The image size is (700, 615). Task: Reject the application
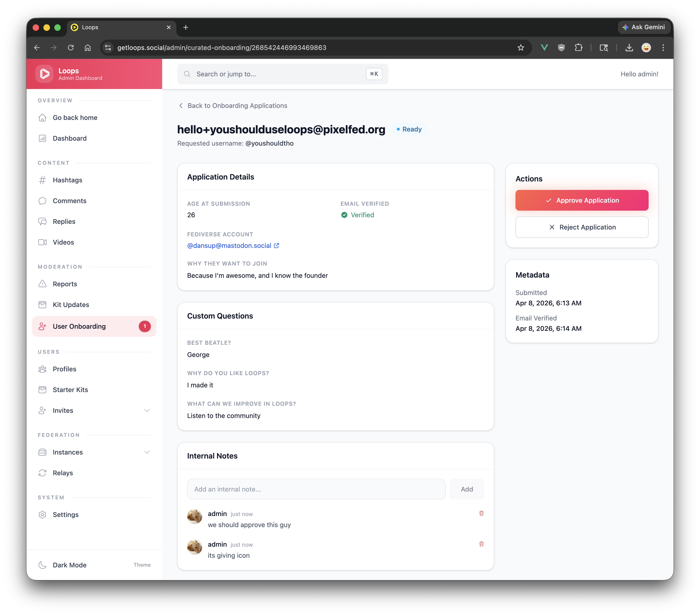(x=581, y=227)
